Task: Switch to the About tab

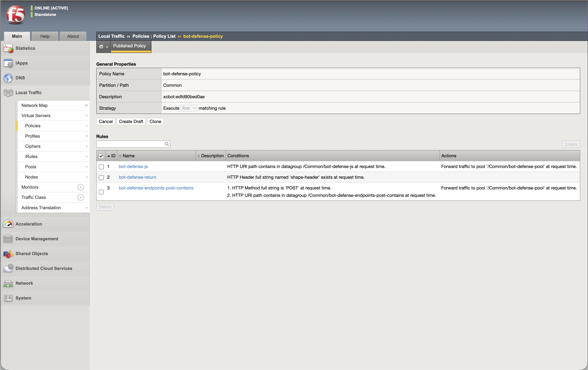Action: (x=73, y=36)
